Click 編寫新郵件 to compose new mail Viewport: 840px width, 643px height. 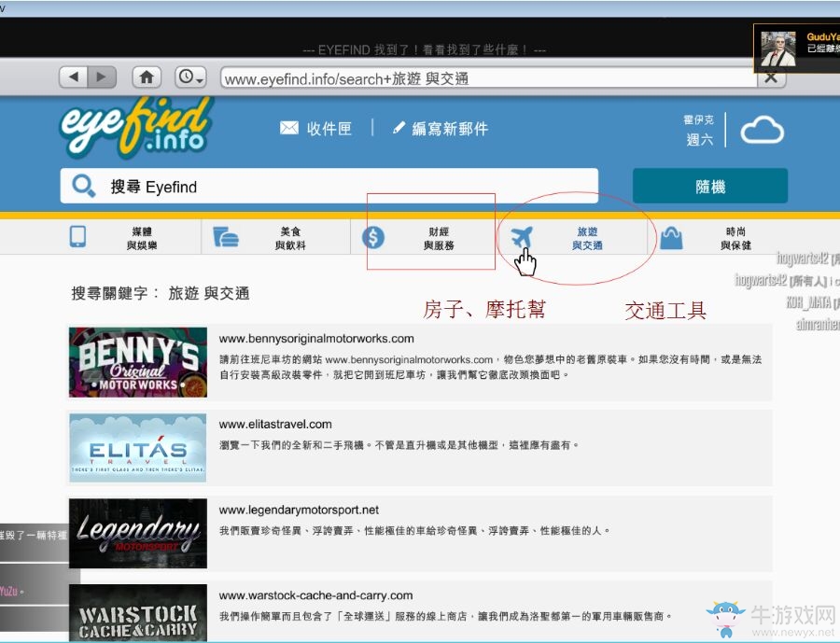[x=441, y=129]
